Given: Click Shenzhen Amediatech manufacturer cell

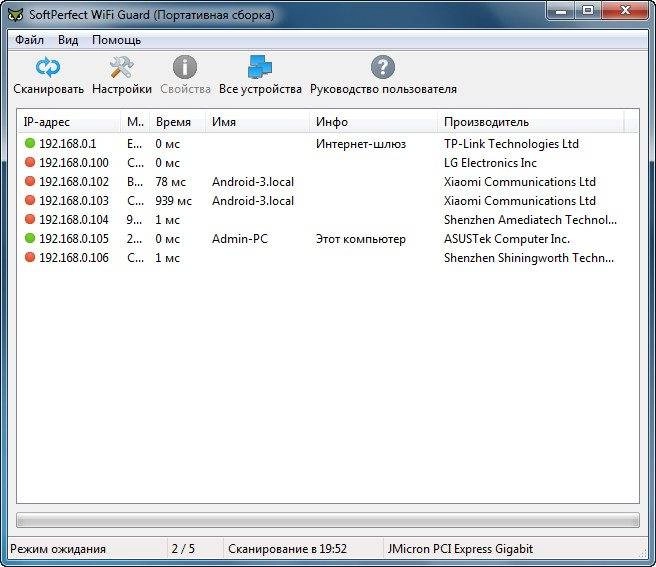Looking at the screenshot, I should [x=530, y=219].
